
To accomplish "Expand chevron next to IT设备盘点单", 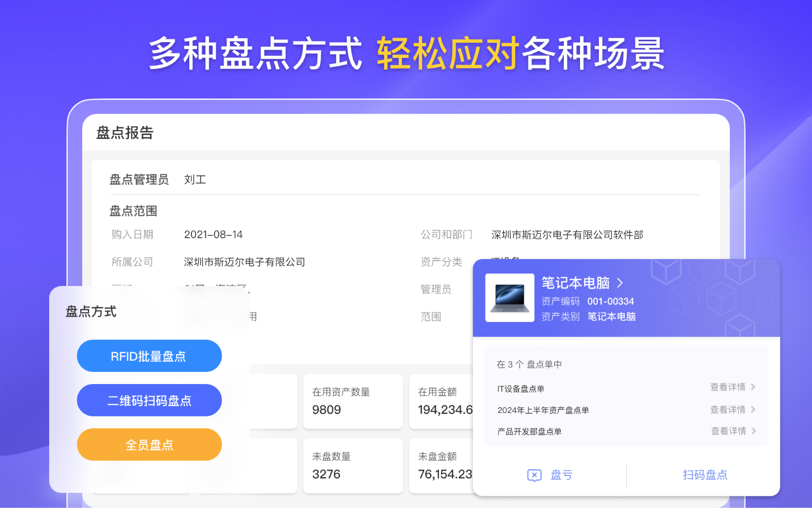I will coord(753,387).
